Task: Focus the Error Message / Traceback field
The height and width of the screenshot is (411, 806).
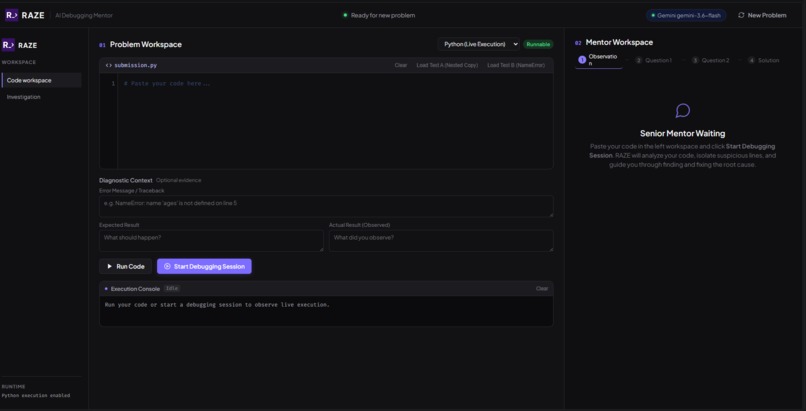Action: (326, 206)
